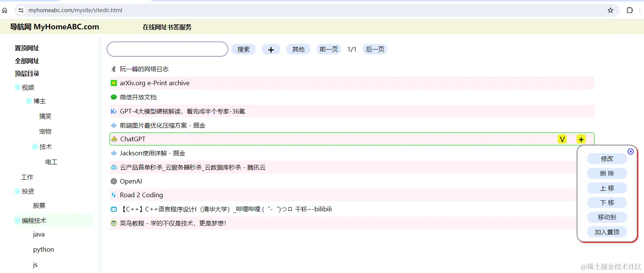
Task: Click the 36氪 favicon on GPT-4 row
Action: point(113,111)
